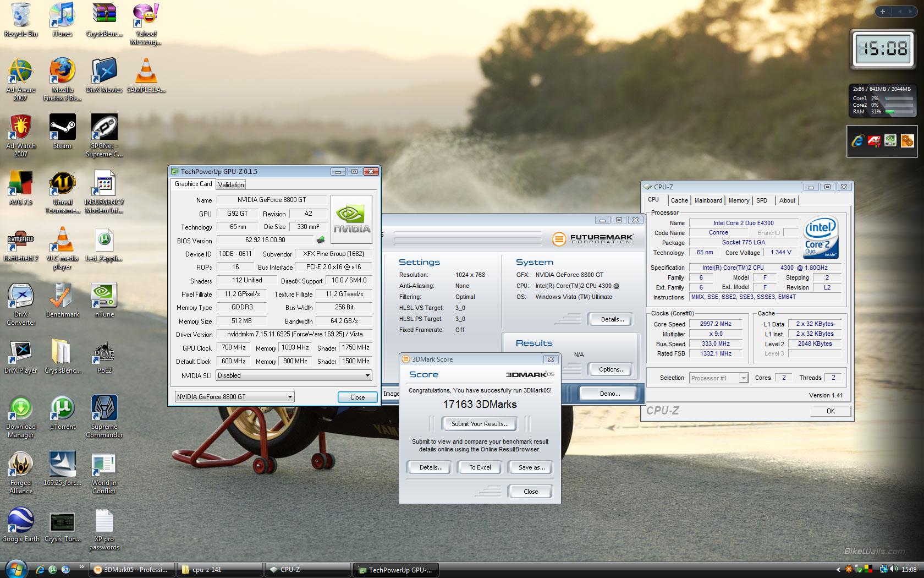924x578 pixels.
Task: Switch to TechPowerUp GPU-Z taskbar item
Action: 396,570
